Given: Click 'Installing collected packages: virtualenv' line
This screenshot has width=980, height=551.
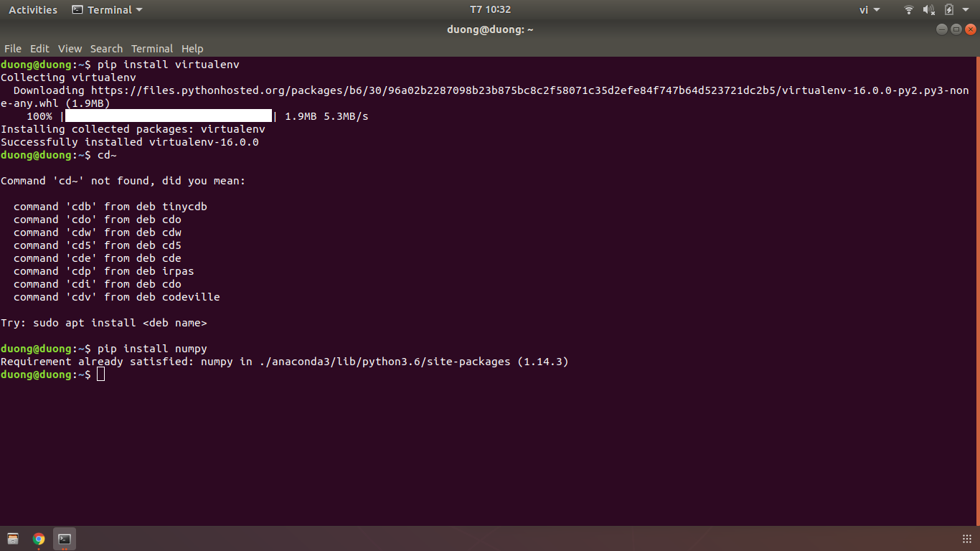Looking at the screenshot, I should point(133,129).
